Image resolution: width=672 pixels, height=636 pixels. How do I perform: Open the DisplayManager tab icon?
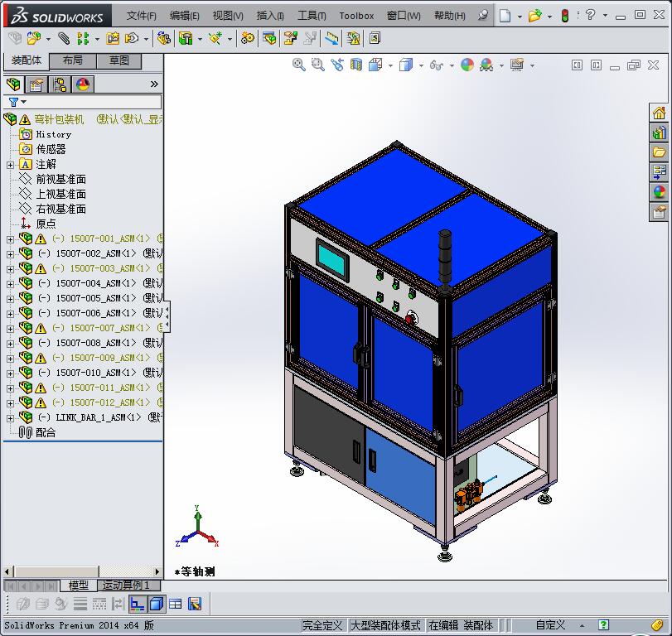pyautogui.click(x=83, y=84)
